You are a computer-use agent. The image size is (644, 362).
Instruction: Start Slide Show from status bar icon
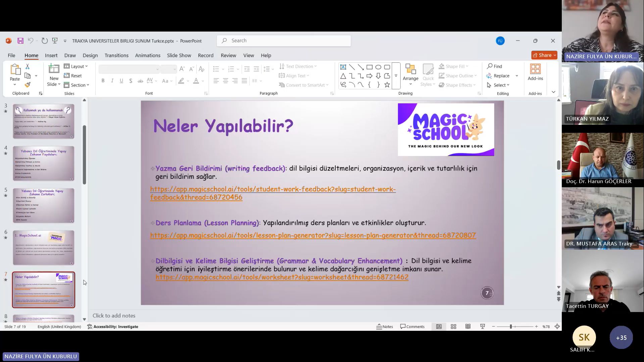[483, 326]
